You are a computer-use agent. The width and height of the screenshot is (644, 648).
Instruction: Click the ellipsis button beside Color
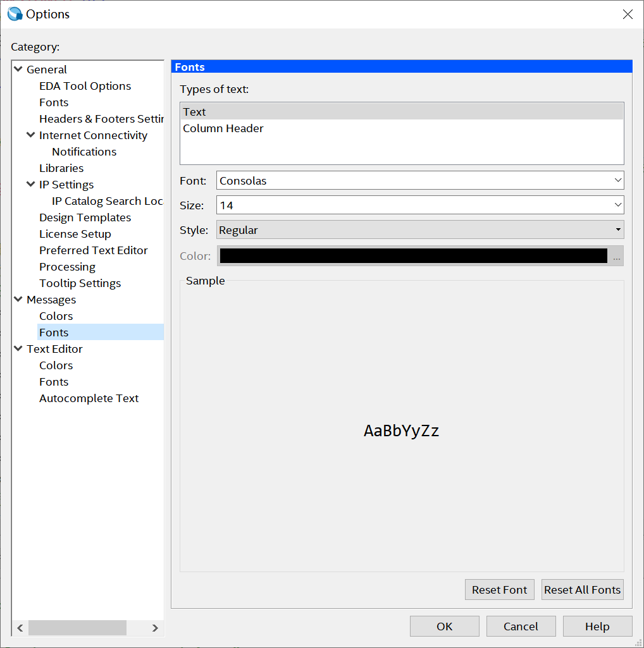click(x=616, y=256)
